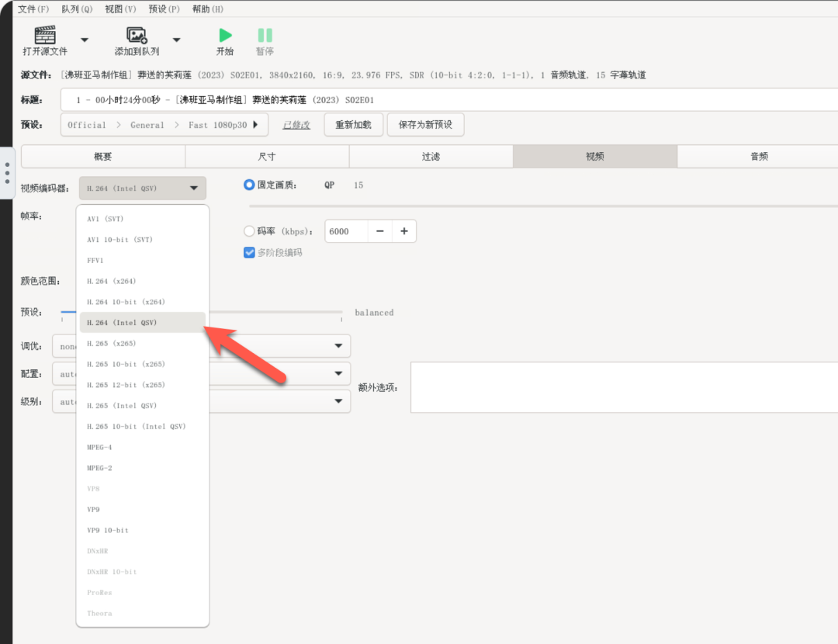The height and width of the screenshot is (644, 838).
Task: Click the 重新加载 reload button
Action: click(x=353, y=124)
